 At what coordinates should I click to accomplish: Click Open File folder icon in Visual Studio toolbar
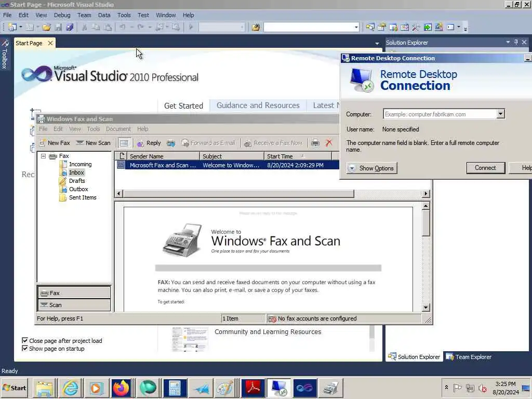[x=46, y=27]
